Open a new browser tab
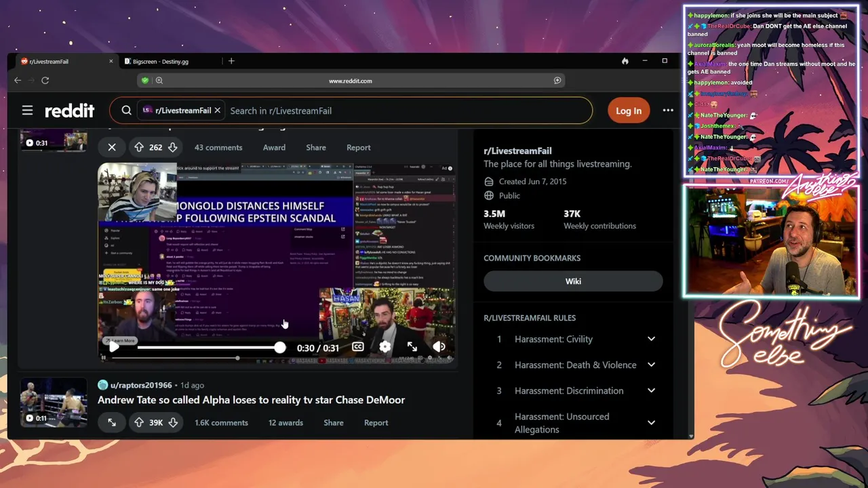This screenshot has height=488, width=868. pos(231,61)
